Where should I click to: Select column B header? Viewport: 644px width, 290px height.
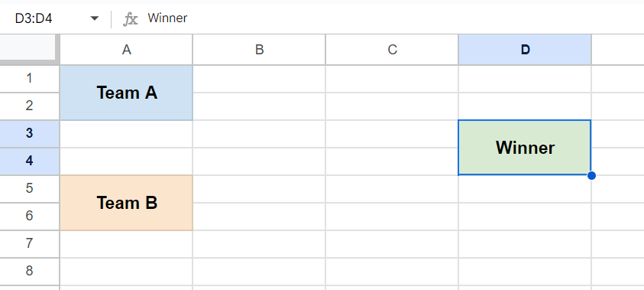coord(259,50)
